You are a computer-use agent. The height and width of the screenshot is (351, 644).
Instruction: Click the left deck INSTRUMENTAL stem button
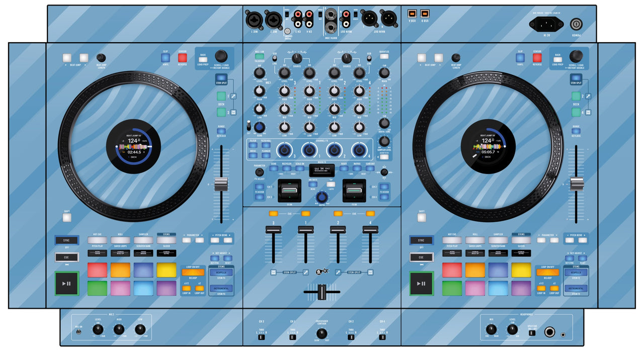pyautogui.click(x=221, y=289)
